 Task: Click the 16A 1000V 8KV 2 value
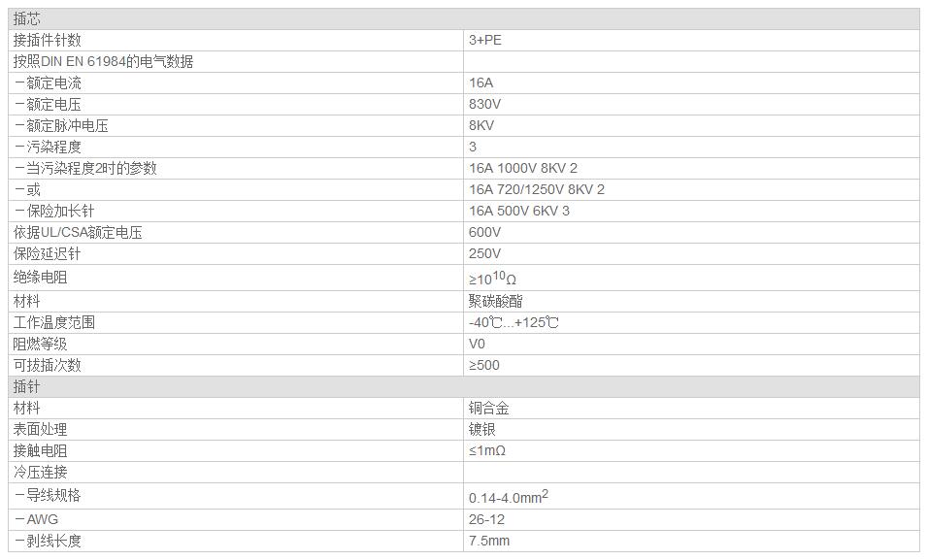(x=537, y=168)
